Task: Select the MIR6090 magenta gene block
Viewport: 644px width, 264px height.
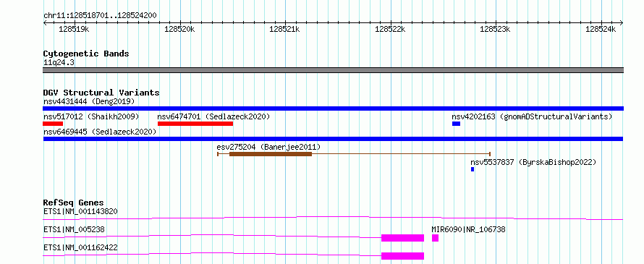Action: (x=435, y=238)
